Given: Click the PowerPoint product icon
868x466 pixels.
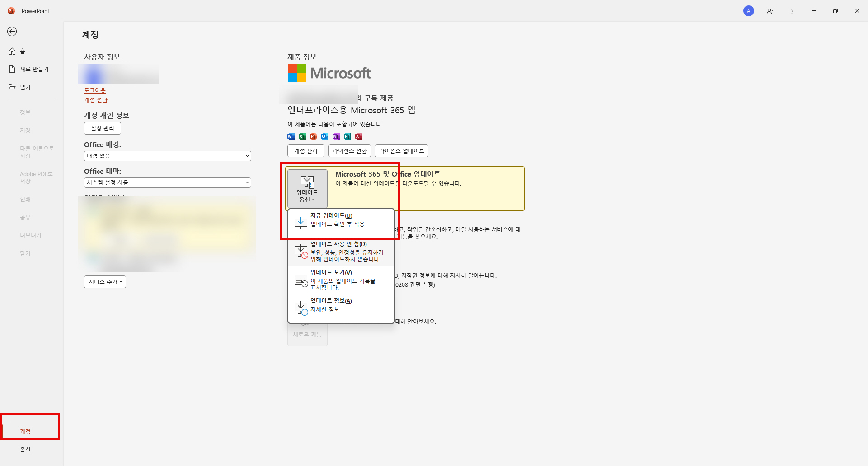Looking at the screenshot, I should (x=314, y=136).
